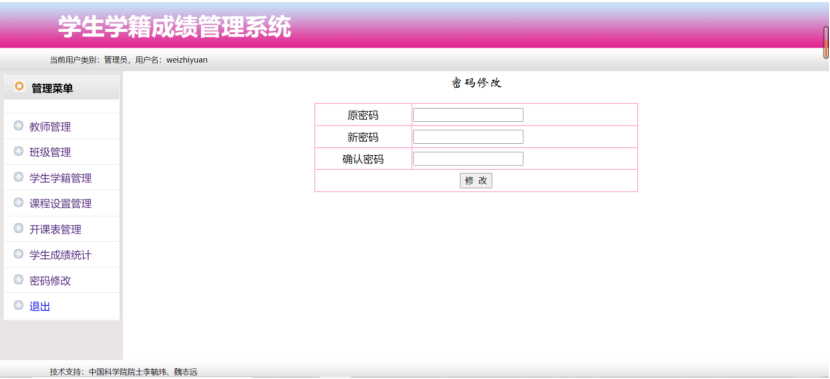Click the bullet icon beside 课程设置管理
Viewport: 830px width, 379px height.
pos(19,202)
